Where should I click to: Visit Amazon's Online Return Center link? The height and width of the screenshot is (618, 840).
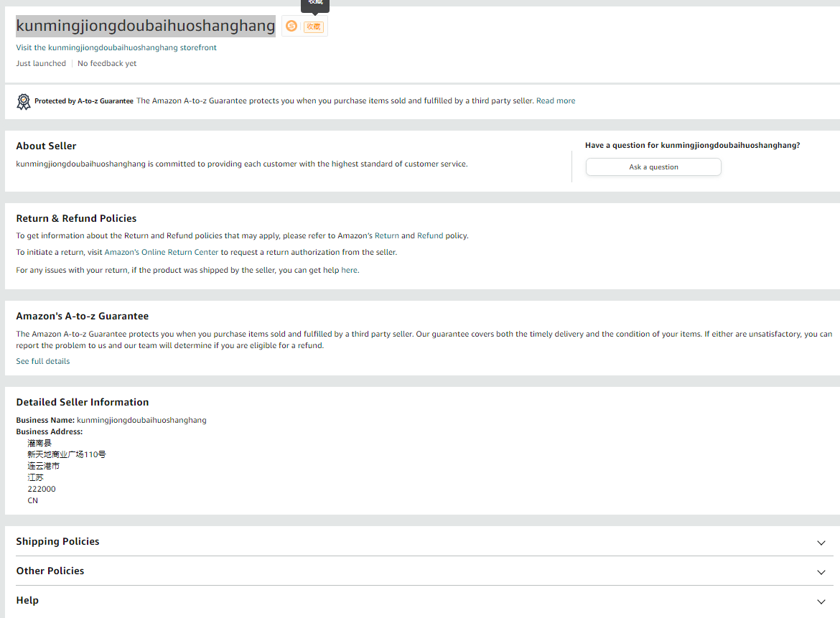162,252
